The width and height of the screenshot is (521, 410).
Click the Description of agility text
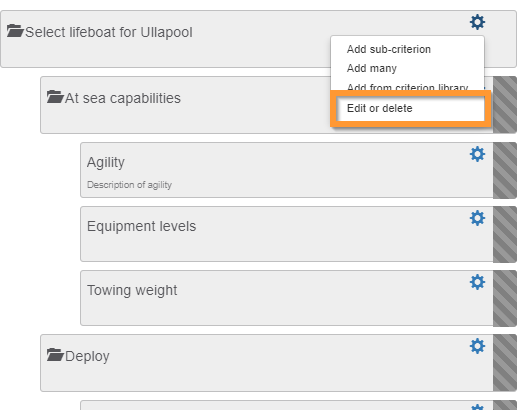pos(129,185)
